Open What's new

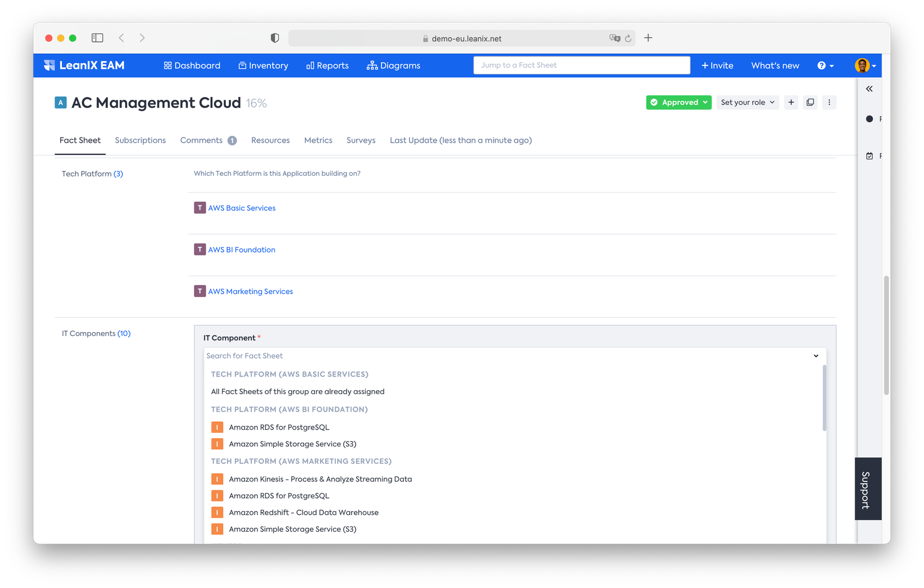[x=775, y=65]
